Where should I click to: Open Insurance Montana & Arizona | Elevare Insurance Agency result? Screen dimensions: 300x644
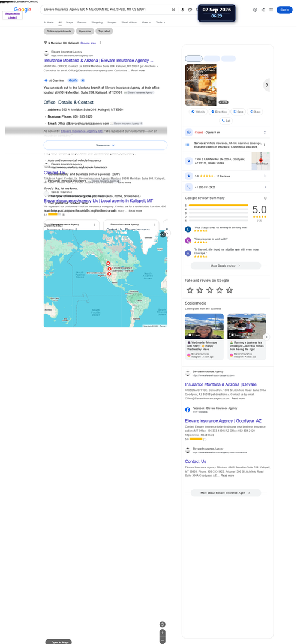[x=98, y=61]
